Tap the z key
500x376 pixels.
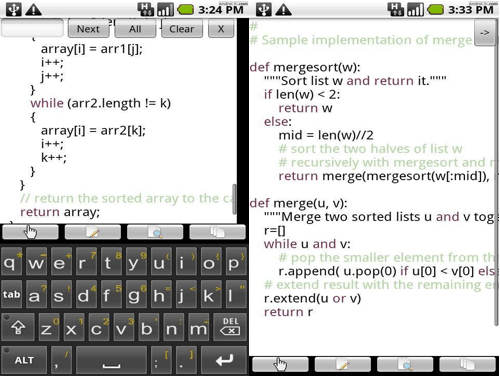pyautogui.click(x=49, y=327)
